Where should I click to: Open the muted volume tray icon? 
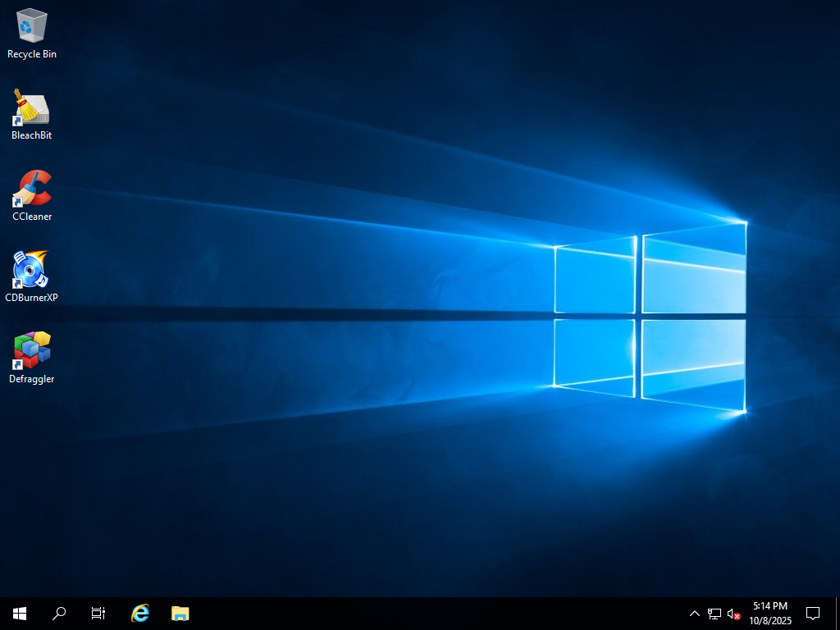pyautogui.click(x=733, y=614)
